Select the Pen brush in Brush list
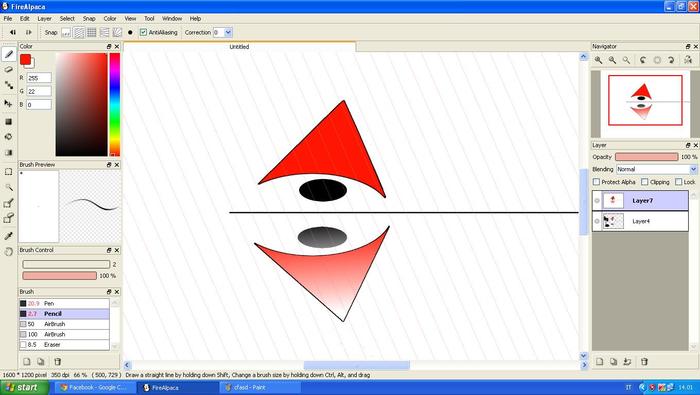The height and width of the screenshot is (395, 700). (x=64, y=304)
